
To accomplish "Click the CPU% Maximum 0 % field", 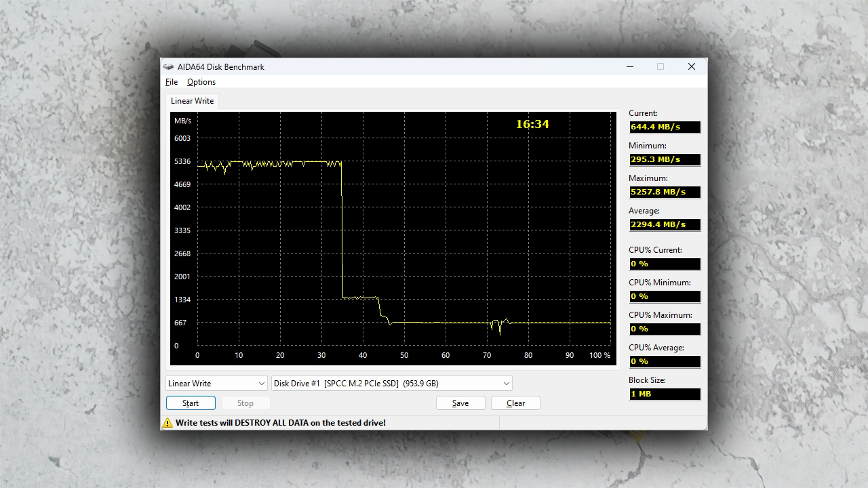I will coord(665,329).
